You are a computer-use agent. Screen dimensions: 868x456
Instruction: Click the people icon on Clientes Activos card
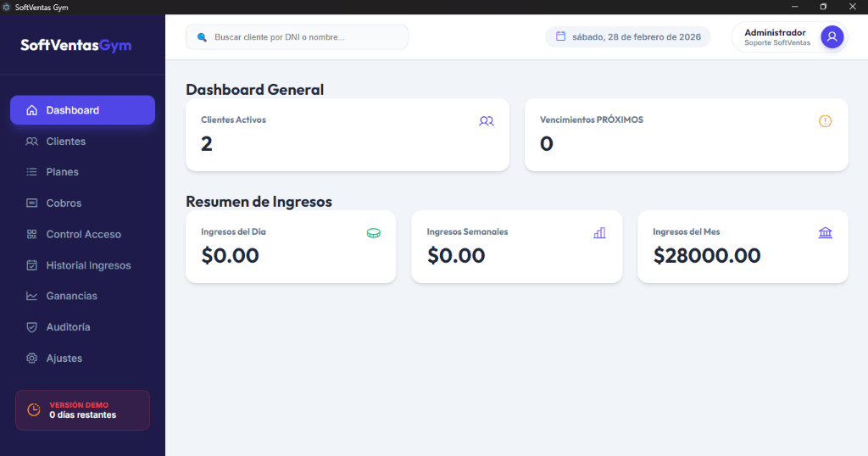[487, 121]
